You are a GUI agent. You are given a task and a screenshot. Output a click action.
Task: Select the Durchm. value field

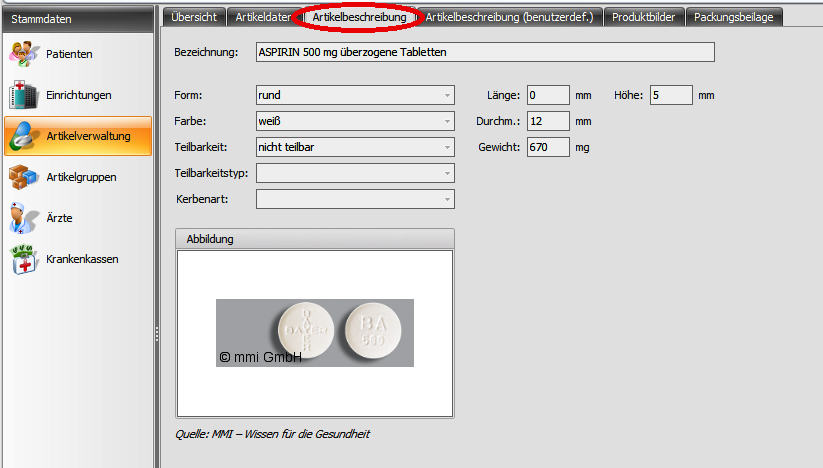tap(548, 121)
